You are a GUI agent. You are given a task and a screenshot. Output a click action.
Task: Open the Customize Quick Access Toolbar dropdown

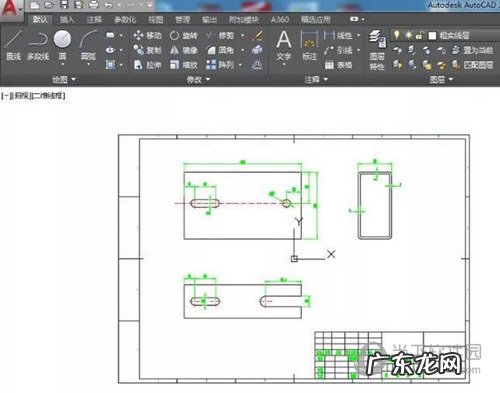150,5
